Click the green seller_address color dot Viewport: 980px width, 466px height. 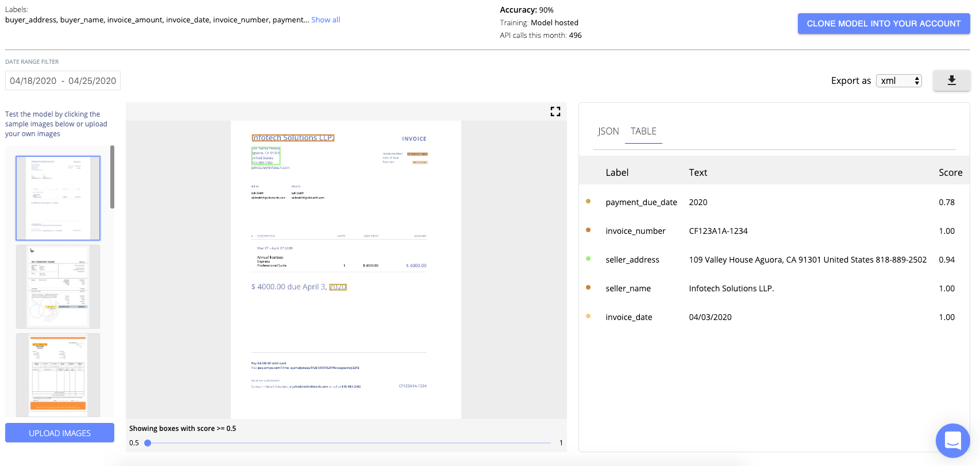coord(588,259)
